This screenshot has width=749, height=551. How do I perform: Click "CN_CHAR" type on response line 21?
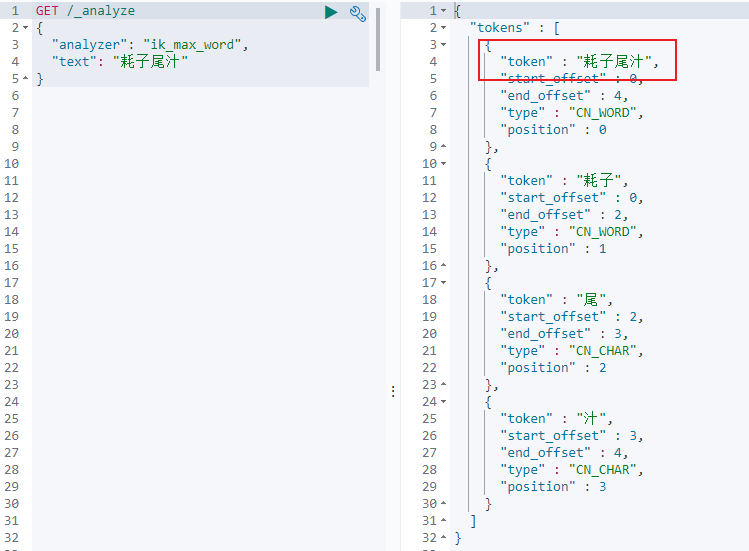pos(602,351)
